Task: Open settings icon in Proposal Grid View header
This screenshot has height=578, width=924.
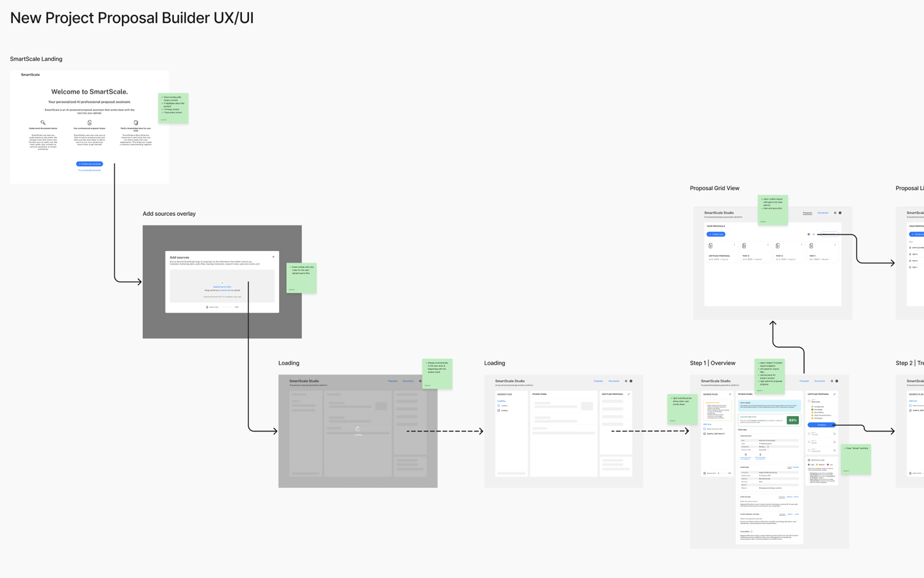Action: (835, 213)
